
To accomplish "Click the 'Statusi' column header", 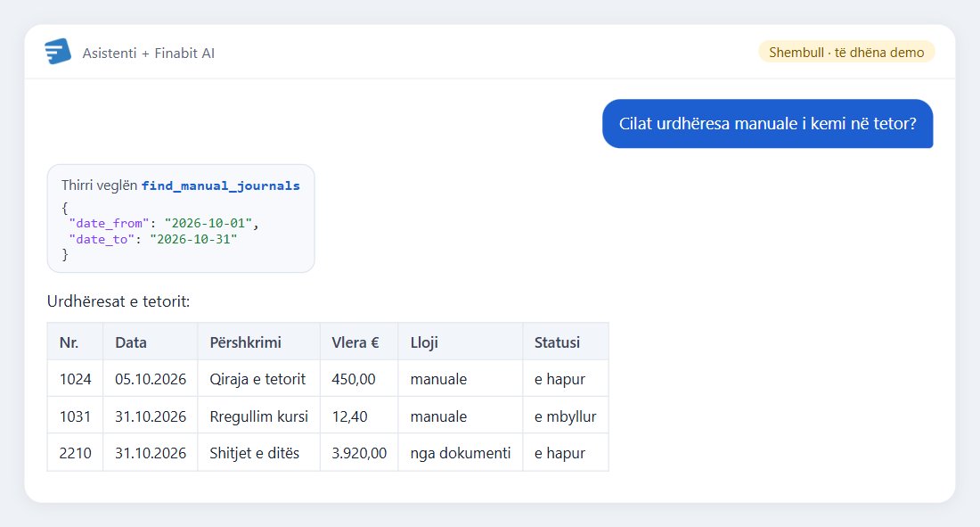I will [566, 342].
